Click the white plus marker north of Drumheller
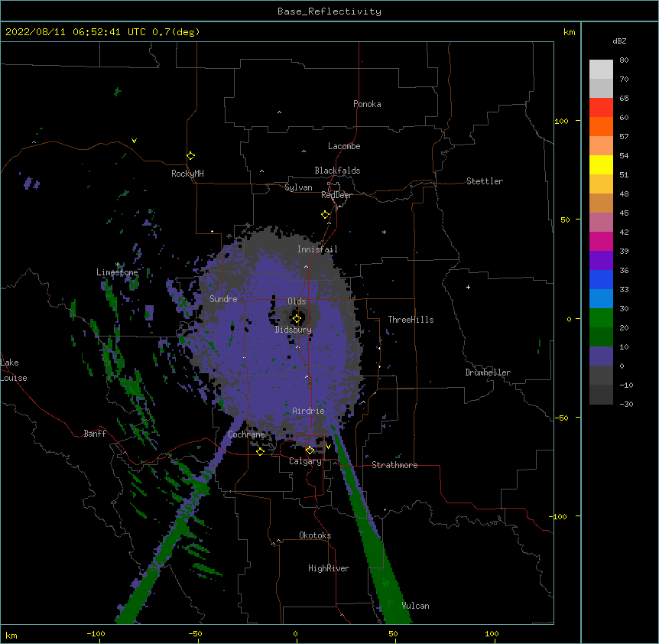The image size is (659, 644). click(x=468, y=287)
